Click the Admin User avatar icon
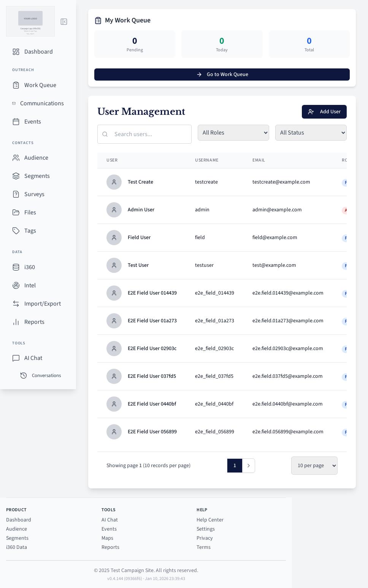Image resolution: width=368 pixels, height=588 pixels. [114, 210]
